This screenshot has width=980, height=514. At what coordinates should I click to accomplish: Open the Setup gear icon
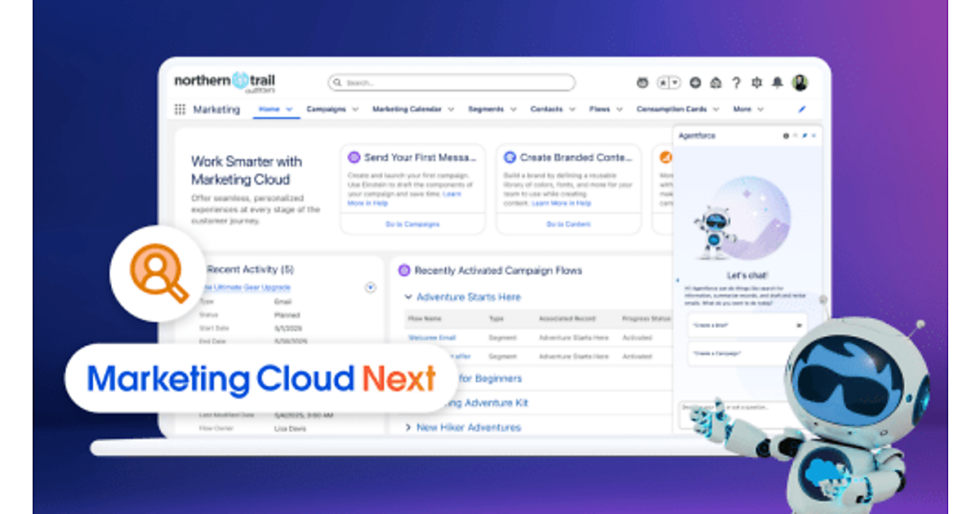coord(756,82)
